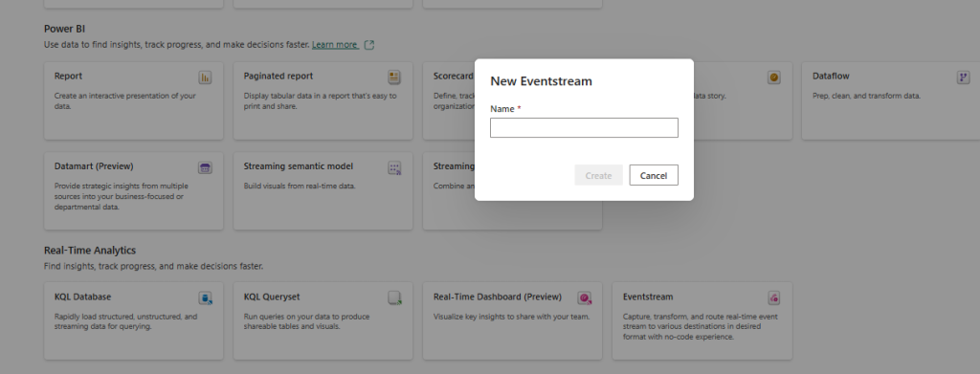The height and width of the screenshot is (374, 980).
Task: Click the external link icon beside Learn more
Action: point(368,45)
